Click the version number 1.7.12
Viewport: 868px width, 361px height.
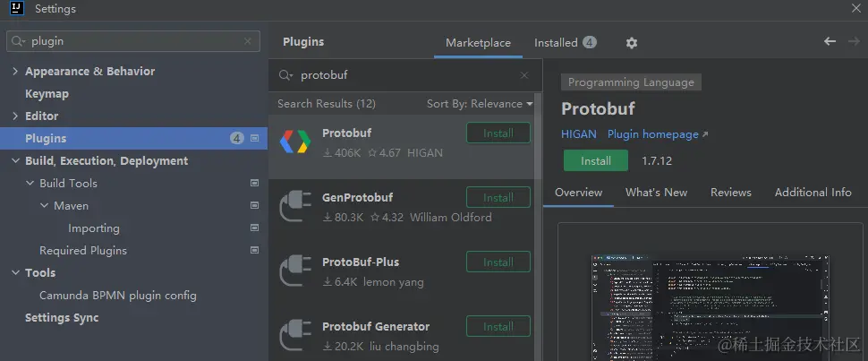pos(657,161)
